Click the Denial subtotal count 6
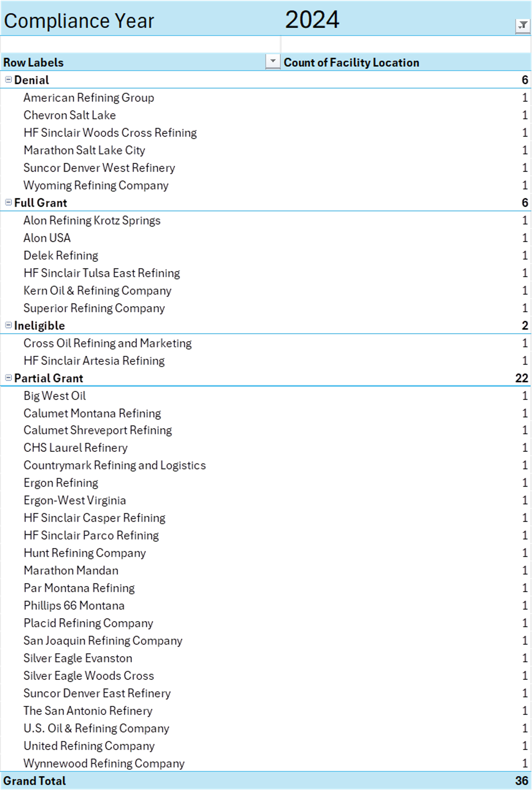Screen dimensions: 532x790 525,80
